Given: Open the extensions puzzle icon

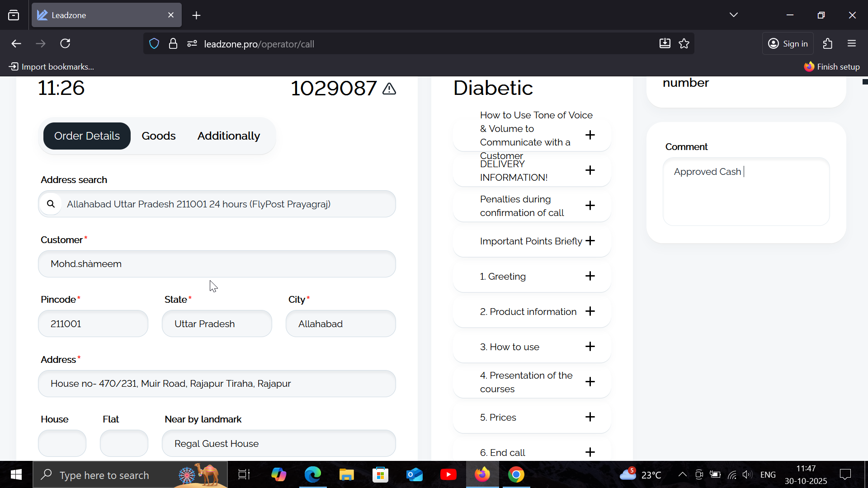Looking at the screenshot, I should (827, 43).
